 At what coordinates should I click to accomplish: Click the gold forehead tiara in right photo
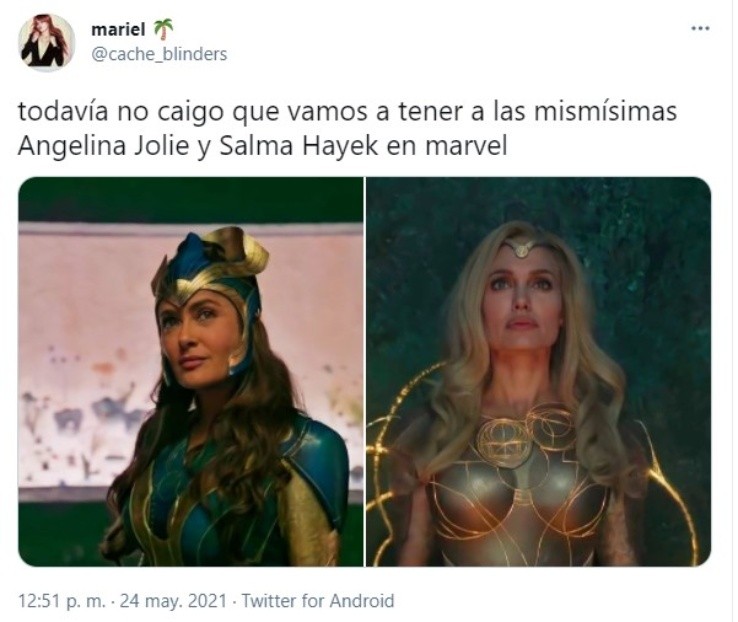(521, 247)
